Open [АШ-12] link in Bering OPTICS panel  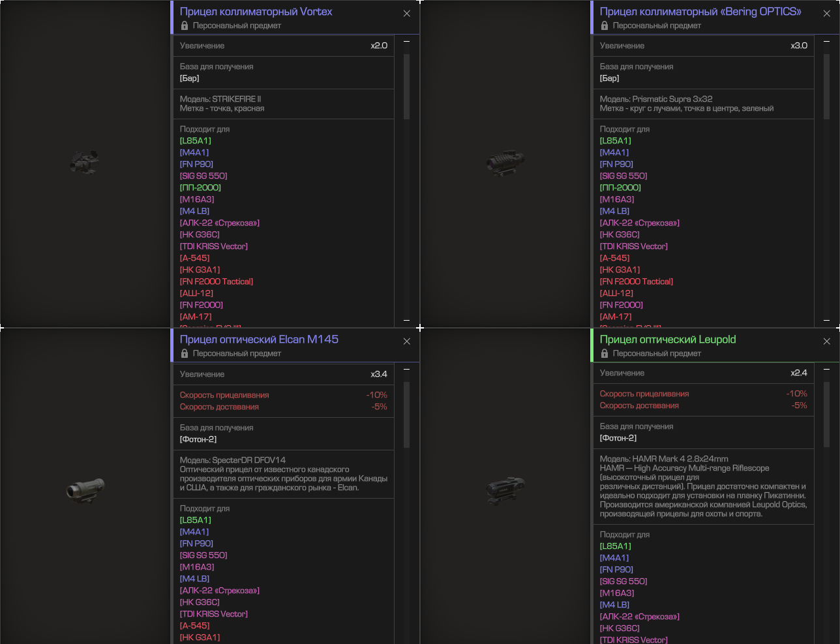coord(616,293)
